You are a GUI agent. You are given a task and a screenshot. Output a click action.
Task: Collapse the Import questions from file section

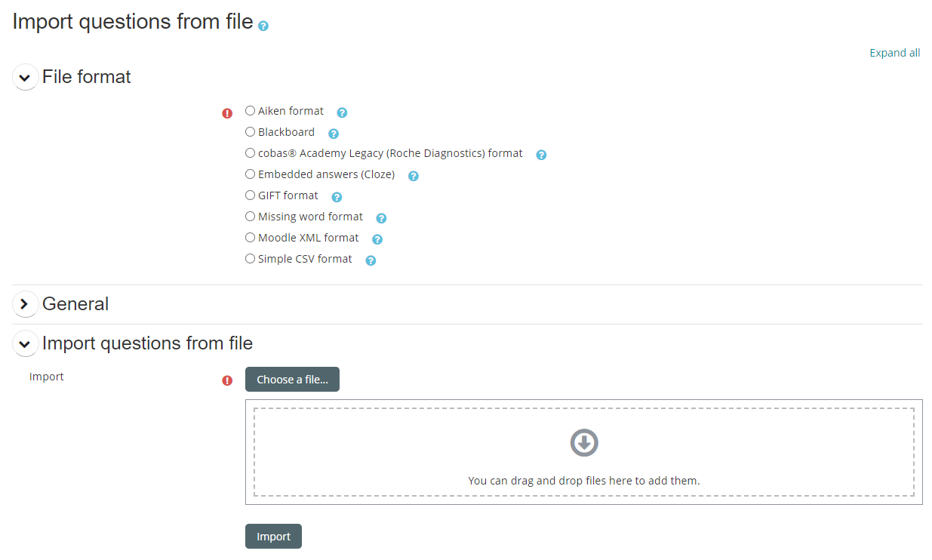pyautogui.click(x=25, y=343)
